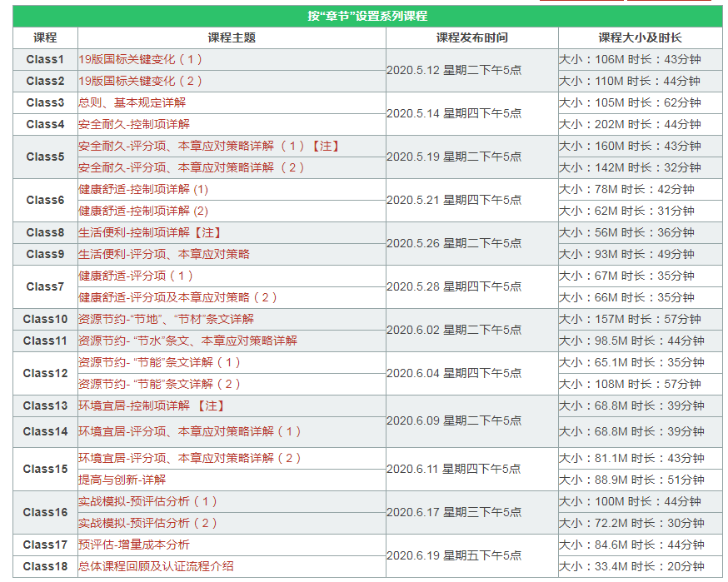Click the 课程 column header
The width and height of the screenshot is (728, 582).
(x=45, y=38)
